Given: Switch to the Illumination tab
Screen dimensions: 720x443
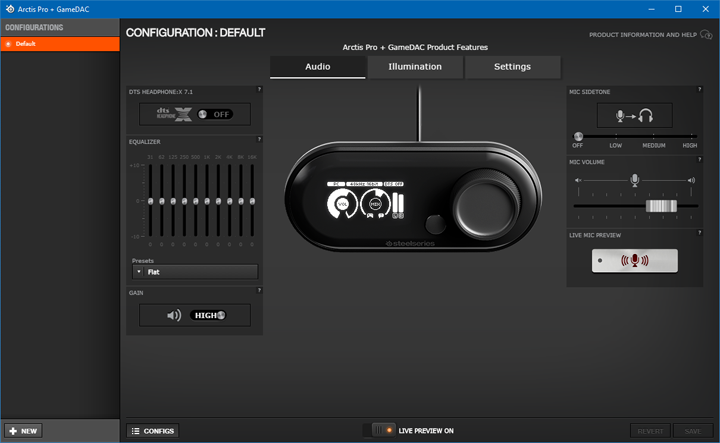Looking at the screenshot, I should click(x=415, y=67).
